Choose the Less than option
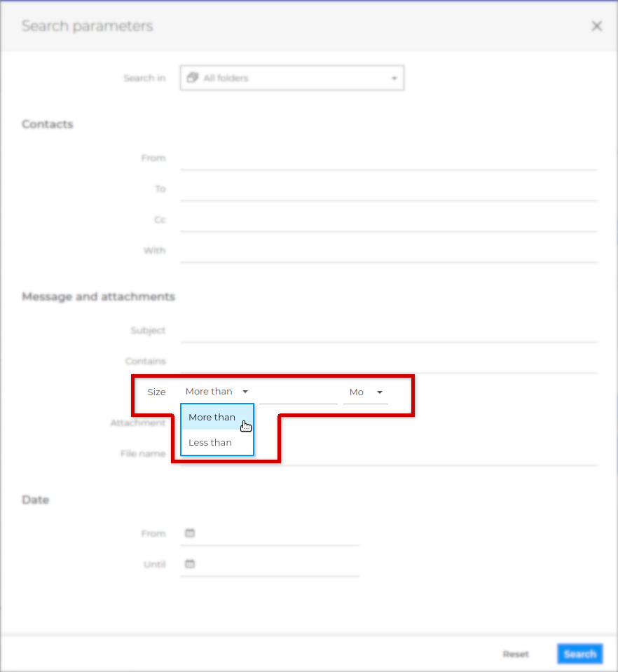 (210, 443)
